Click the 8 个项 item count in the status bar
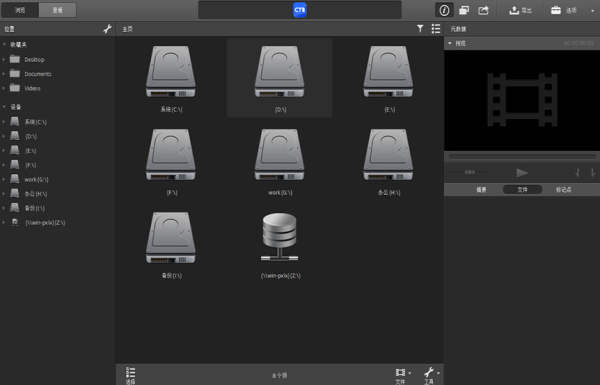The image size is (600, 385). tap(280, 376)
